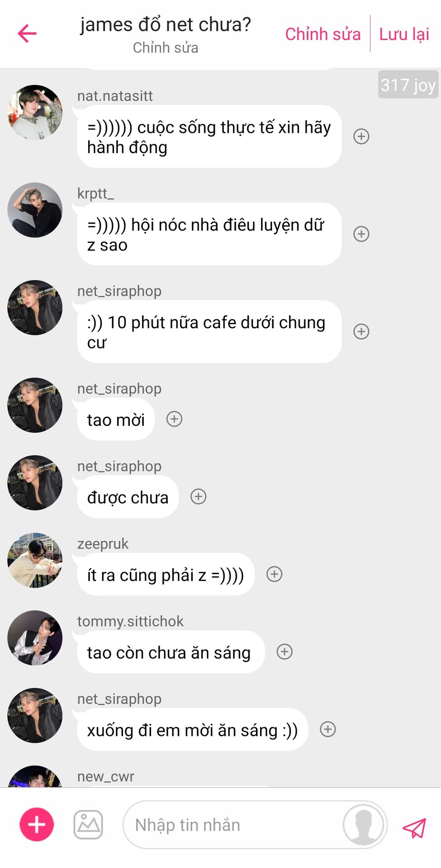Image resolution: width=441 pixels, height=868 pixels.
Task: Click plus icon next to 'tao còn chưa ăn sáng'
Action: [285, 652]
